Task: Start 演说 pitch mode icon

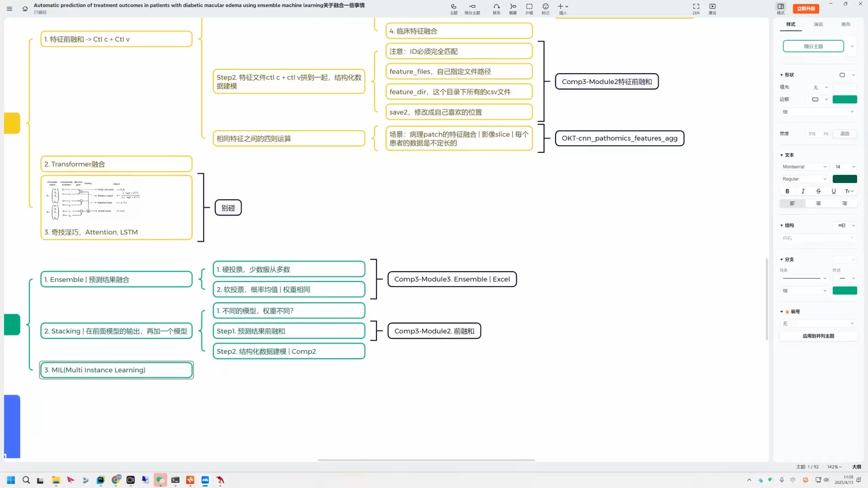Action: coord(712,7)
